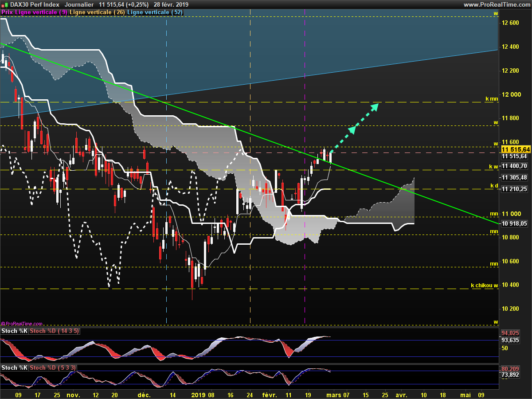
Task: Click the 10 400 price axis tick
Action: [510, 285]
